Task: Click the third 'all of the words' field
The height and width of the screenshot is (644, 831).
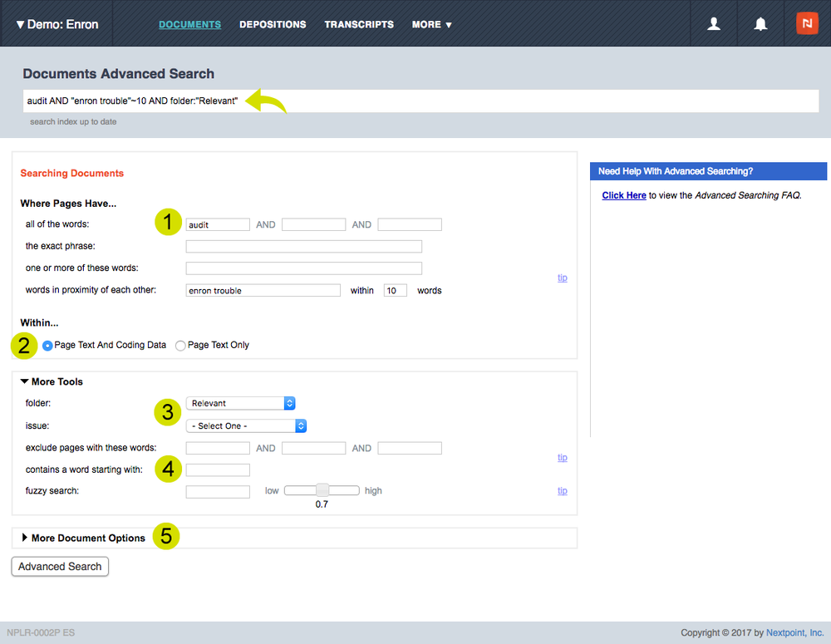Action: (410, 224)
